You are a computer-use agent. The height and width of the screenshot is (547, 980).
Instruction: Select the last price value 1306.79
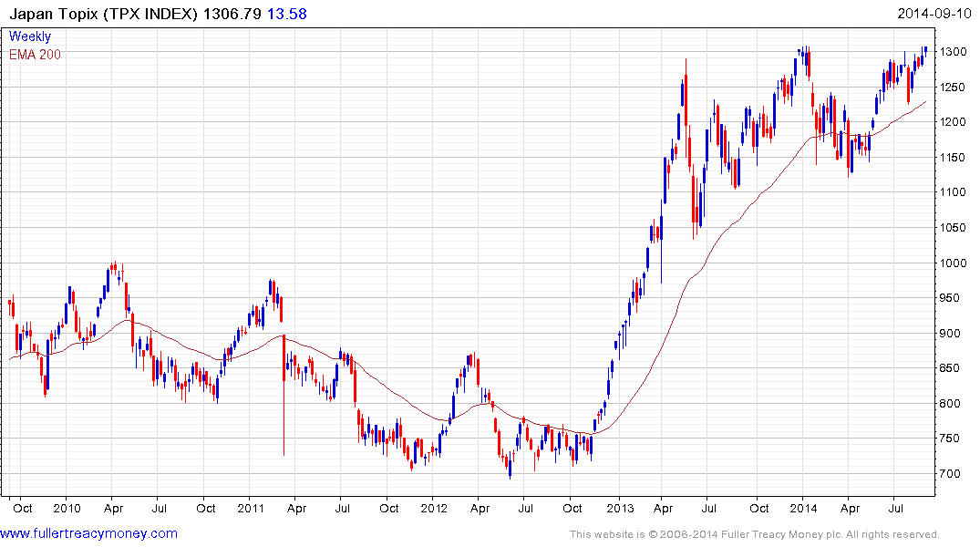(232, 14)
